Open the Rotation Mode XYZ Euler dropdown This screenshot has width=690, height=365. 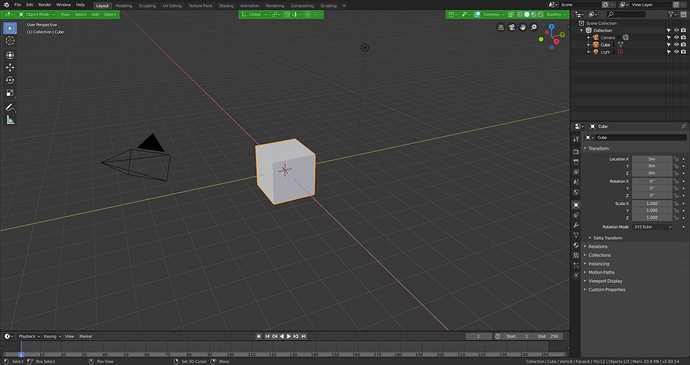click(653, 227)
